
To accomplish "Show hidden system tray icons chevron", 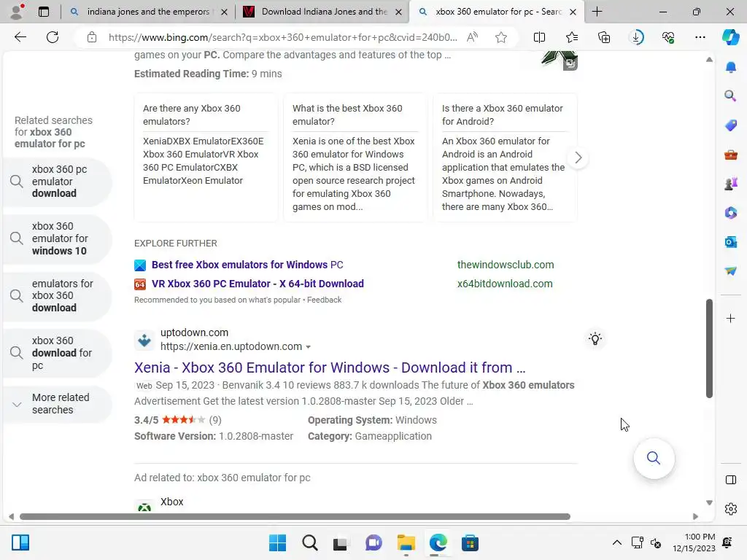I will [617, 542].
